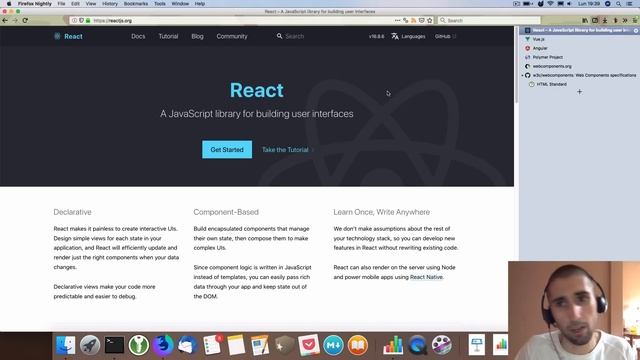Open the page actions three-dots menu
640x360 pixels.
coord(397,20)
